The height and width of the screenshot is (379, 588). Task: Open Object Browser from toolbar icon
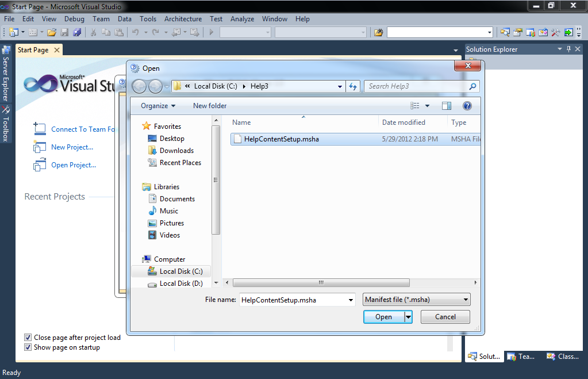point(543,32)
